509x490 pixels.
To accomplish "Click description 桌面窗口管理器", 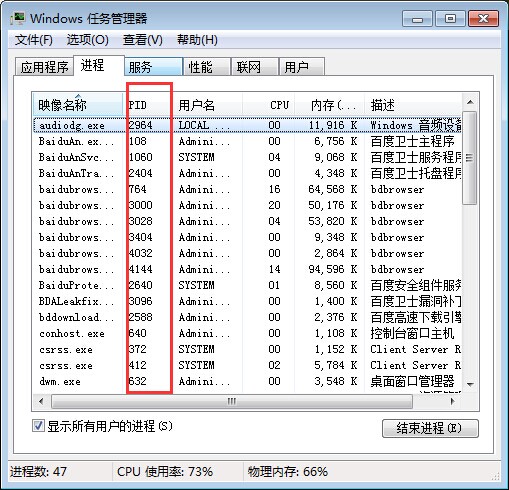I will click(412, 381).
